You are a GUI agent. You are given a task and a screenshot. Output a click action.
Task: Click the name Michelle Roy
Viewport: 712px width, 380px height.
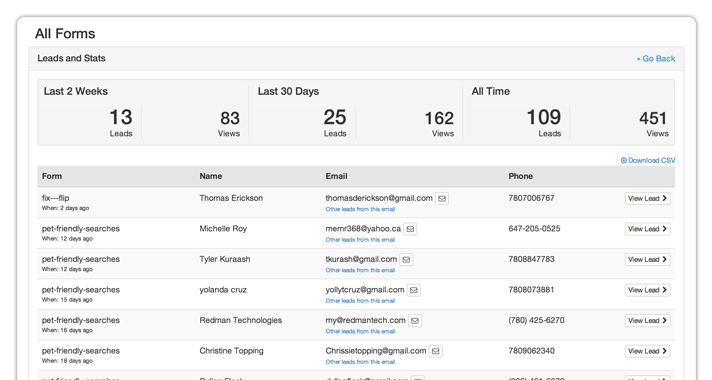(x=223, y=228)
